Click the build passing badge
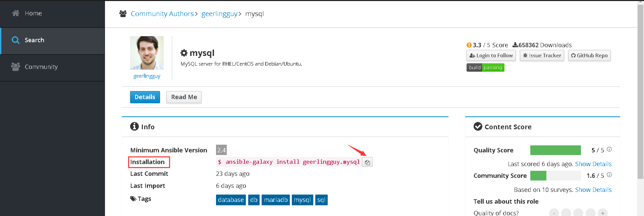Screen dimensions: 644x216 point(485,68)
